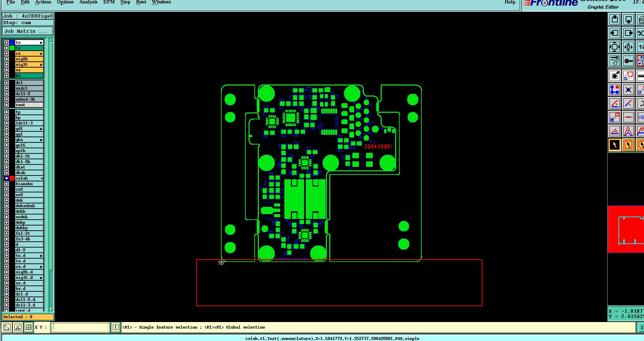Click the zoom-in icon with inward arrows
Screen dimensions: 644x341
click(615, 47)
